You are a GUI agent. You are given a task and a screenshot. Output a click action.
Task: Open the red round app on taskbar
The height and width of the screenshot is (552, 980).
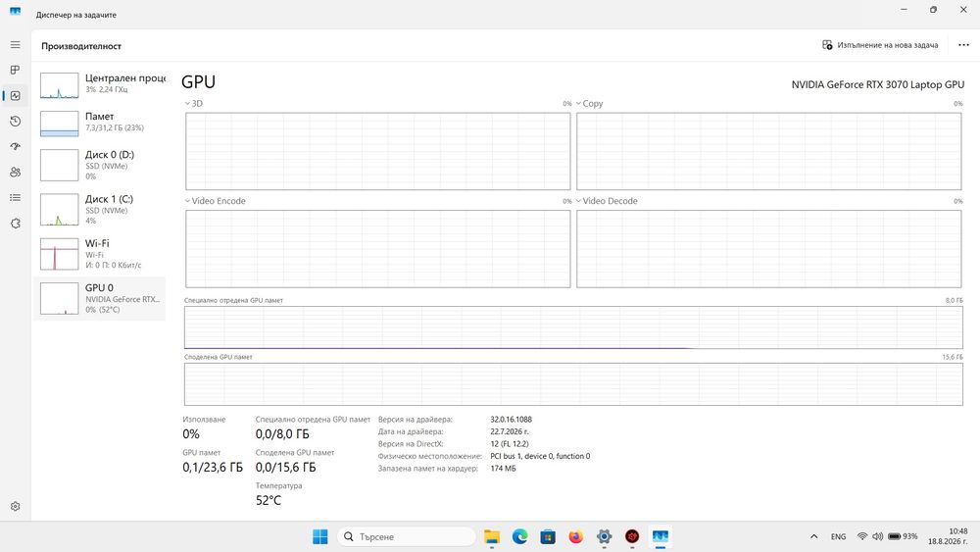[x=632, y=536]
